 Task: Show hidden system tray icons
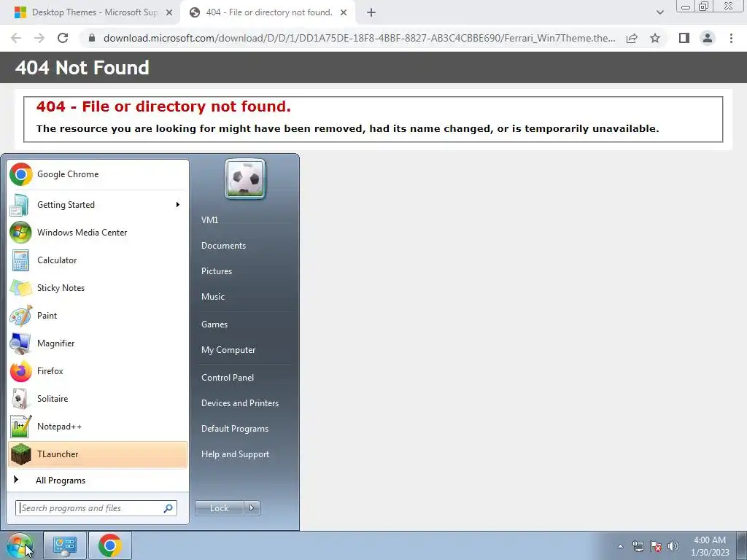[x=620, y=546]
